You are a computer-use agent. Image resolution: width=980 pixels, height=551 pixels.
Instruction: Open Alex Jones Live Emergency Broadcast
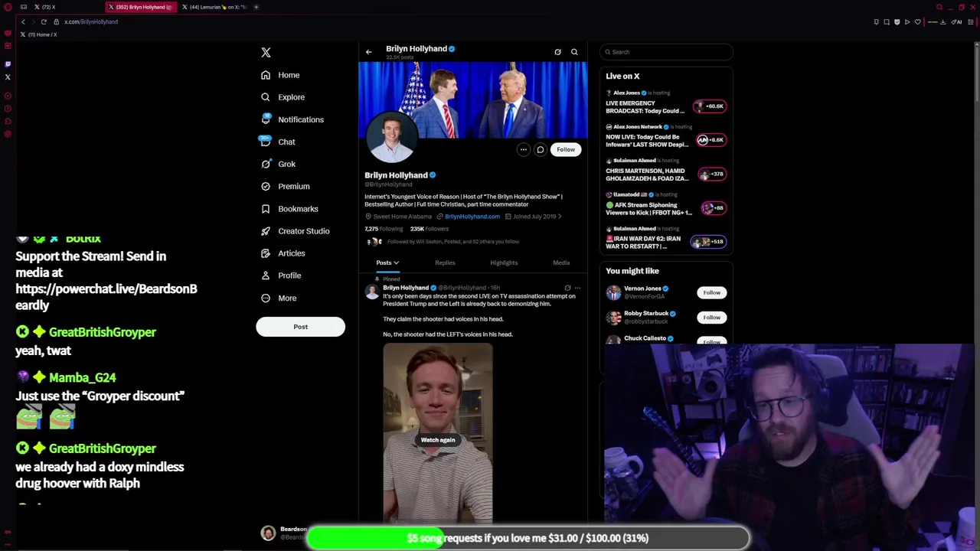click(x=666, y=103)
